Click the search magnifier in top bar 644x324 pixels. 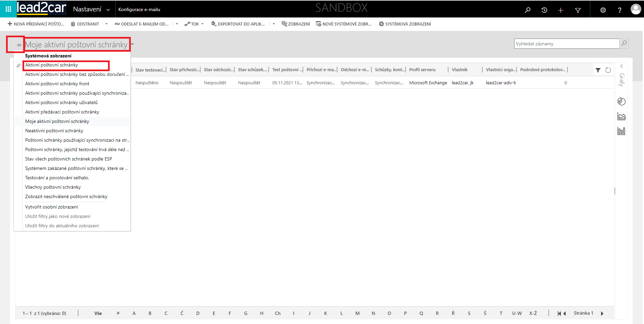[528, 10]
